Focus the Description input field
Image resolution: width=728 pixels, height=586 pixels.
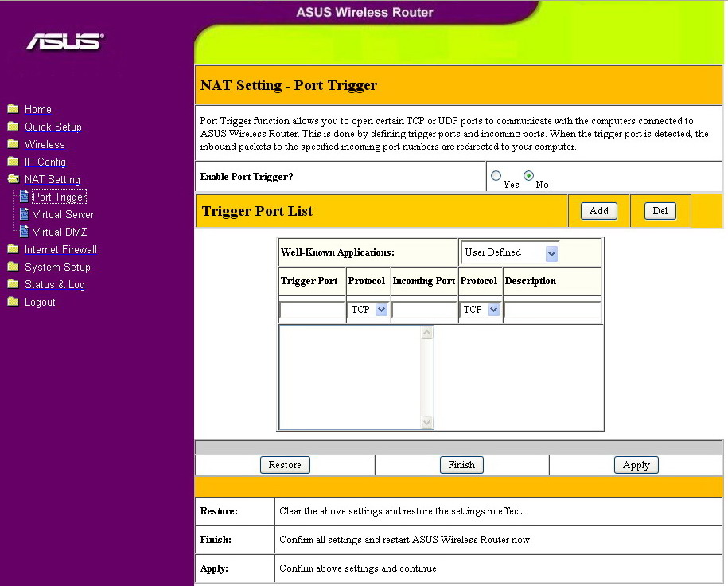(553, 310)
